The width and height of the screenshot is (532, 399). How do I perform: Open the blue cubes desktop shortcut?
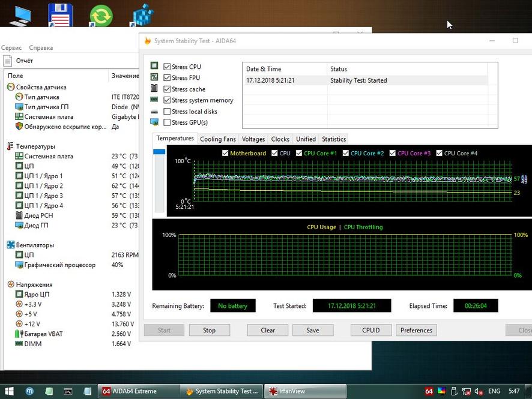click(x=142, y=15)
